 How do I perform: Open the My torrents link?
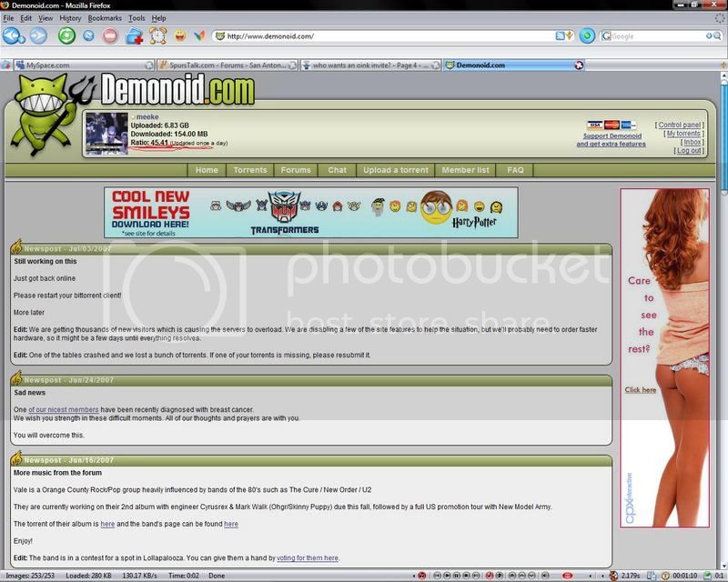[x=683, y=133]
